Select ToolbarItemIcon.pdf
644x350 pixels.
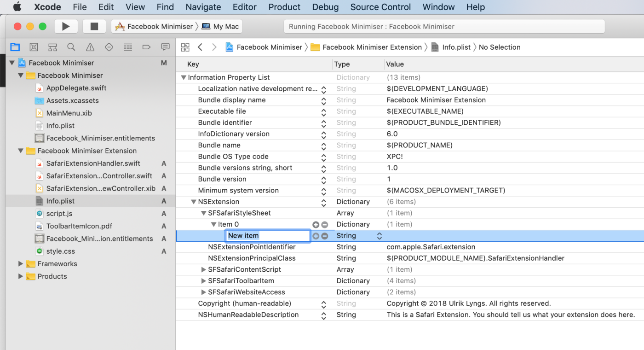click(79, 226)
